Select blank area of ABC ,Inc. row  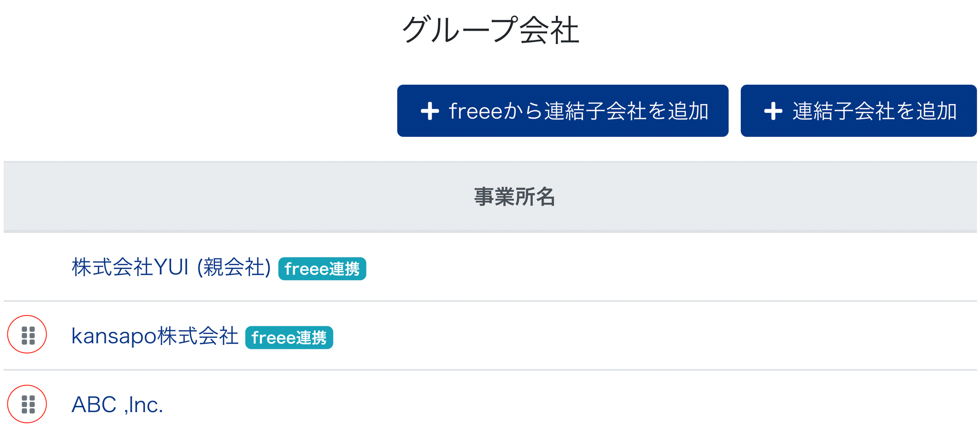[x=622, y=405]
